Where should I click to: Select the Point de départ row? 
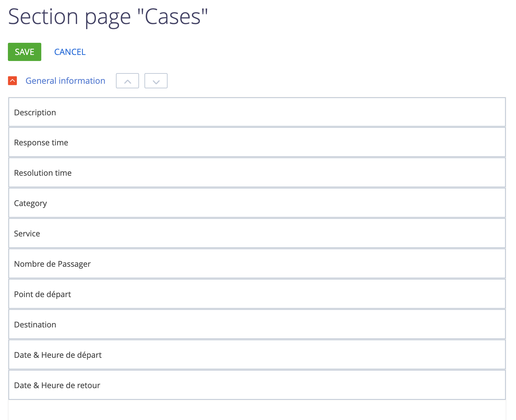pos(257,294)
